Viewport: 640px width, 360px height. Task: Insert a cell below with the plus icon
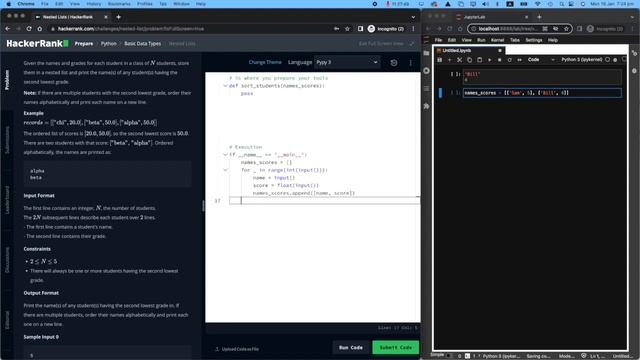[x=449, y=60]
